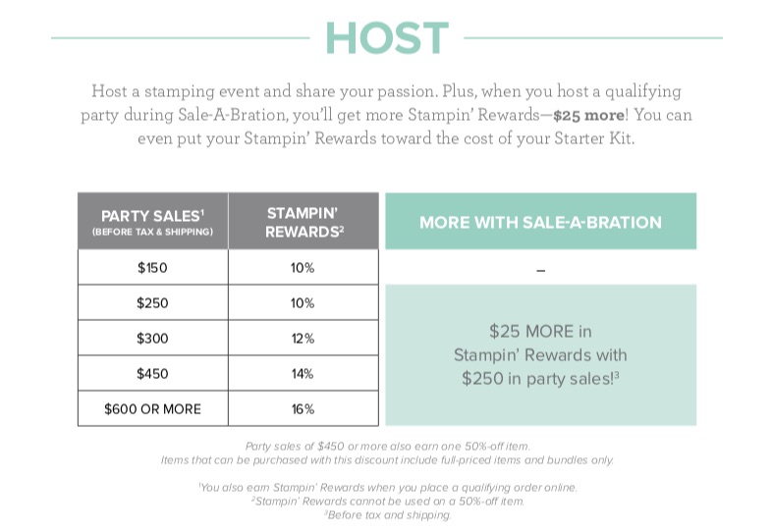Select the PARTY SALES column header
The image size is (772, 532).
pos(152,221)
